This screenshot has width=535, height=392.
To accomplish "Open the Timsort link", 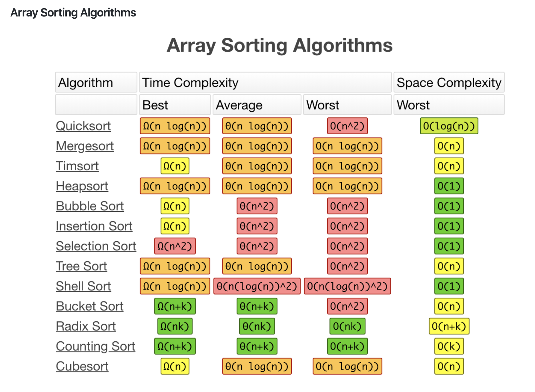I will coord(77,166).
